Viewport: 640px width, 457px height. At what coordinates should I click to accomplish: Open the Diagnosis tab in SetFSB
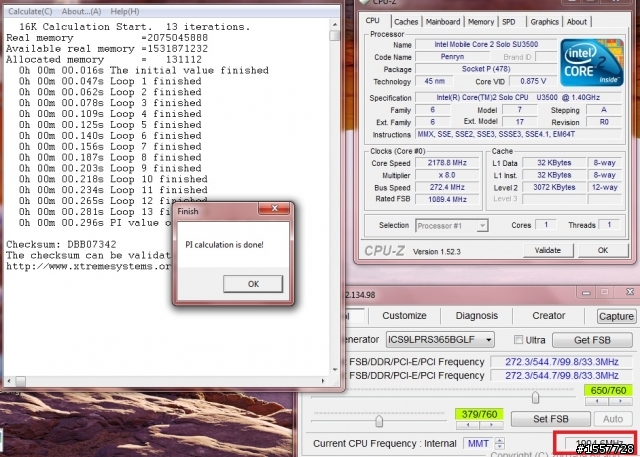(477, 315)
